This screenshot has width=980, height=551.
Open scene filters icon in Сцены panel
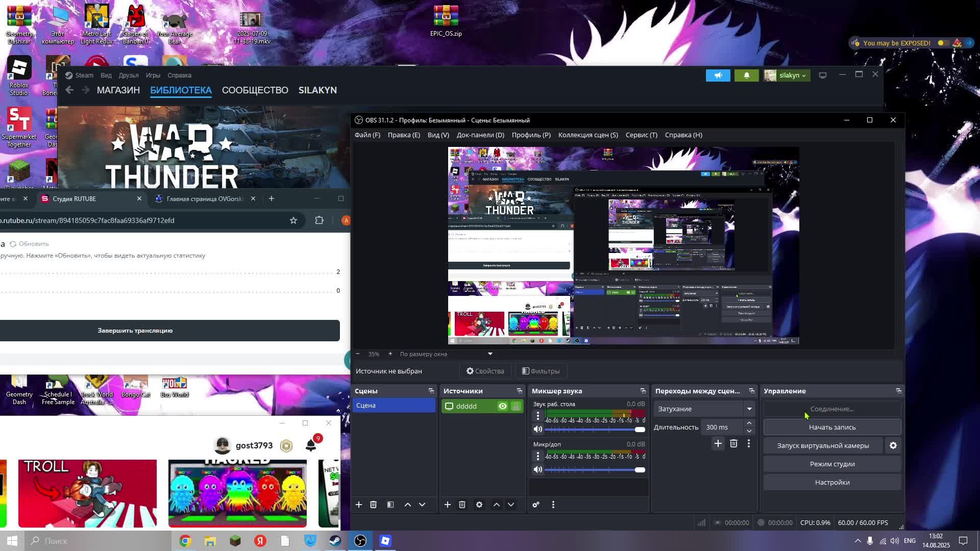[390, 505]
